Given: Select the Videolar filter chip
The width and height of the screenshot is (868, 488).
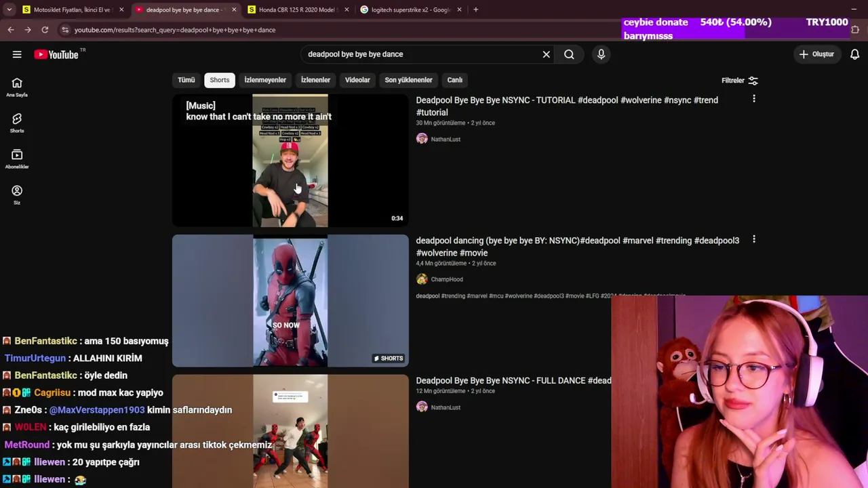Looking at the screenshot, I should point(357,80).
